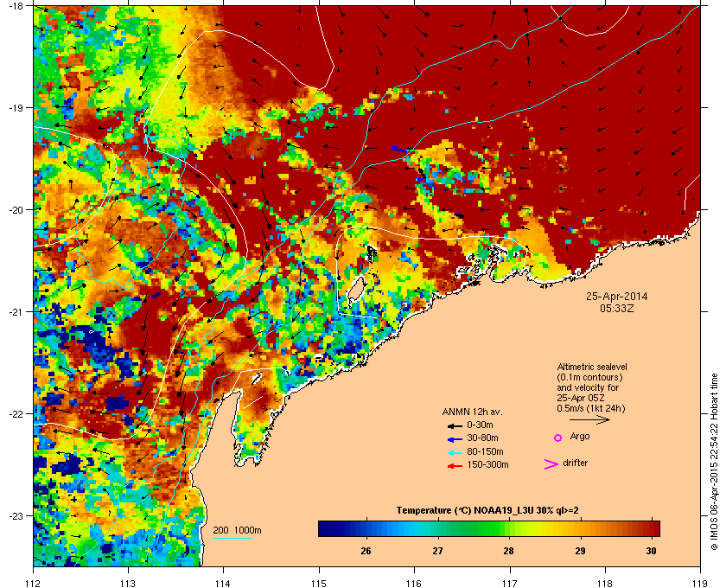Click the -21 latitude axis label
The width and height of the screenshot is (726, 588).
click(x=16, y=312)
